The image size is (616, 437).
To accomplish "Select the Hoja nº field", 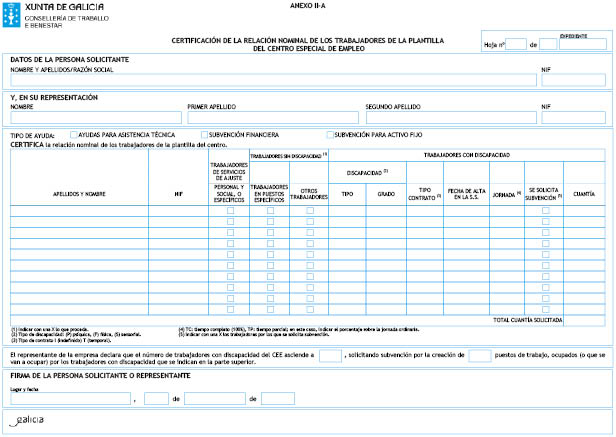I will pos(517,44).
